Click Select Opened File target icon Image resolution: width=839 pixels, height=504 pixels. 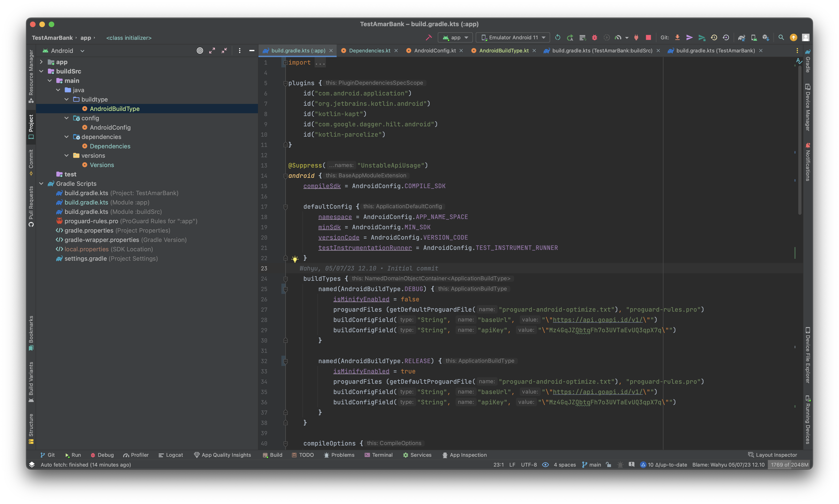200,51
